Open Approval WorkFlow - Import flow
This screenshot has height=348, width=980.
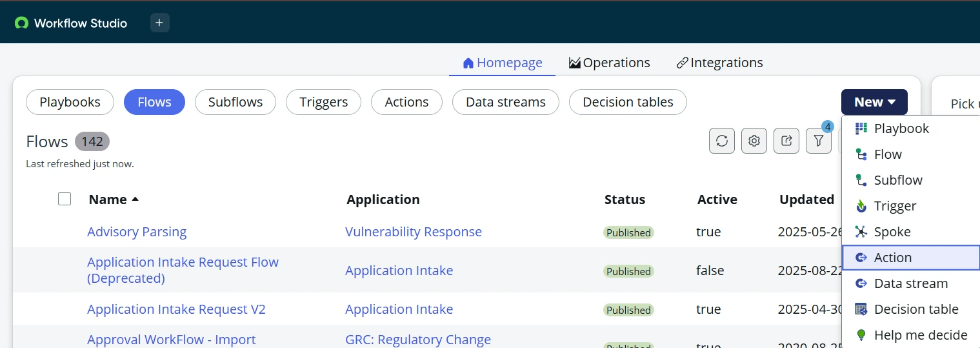171,340
